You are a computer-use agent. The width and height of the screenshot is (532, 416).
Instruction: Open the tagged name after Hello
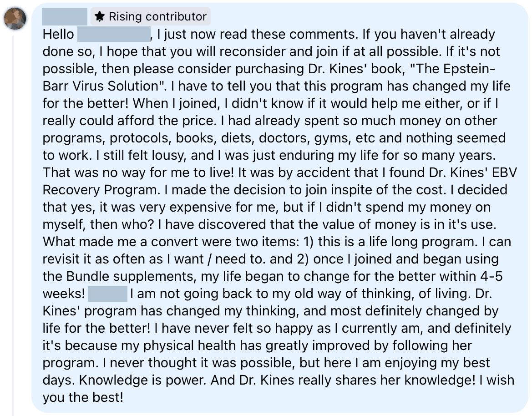click(x=114, y=34)
